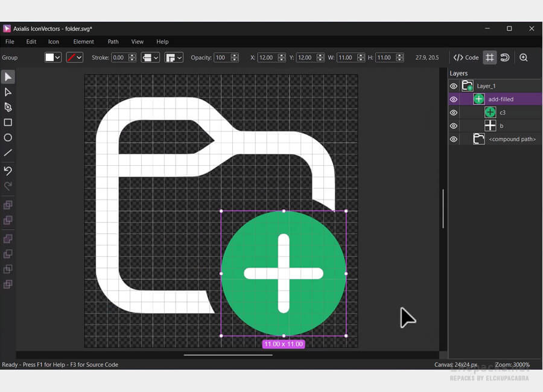
Task: Click the Code button
Action: point(466,57)
